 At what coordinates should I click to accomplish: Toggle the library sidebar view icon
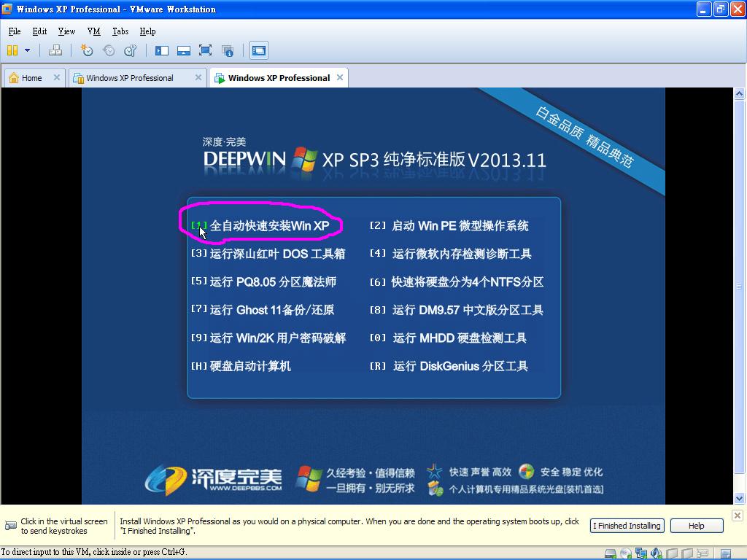pyautogui.click(x=162, y=50)
